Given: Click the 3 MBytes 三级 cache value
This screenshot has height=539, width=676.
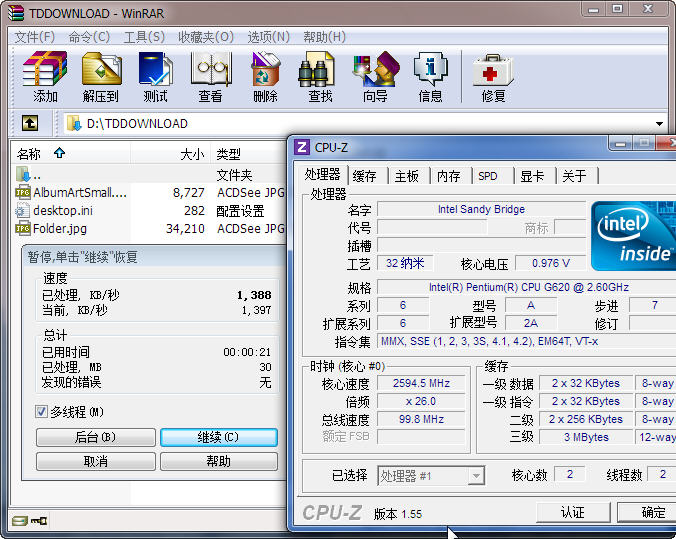Looking at the screenshot, I should pyautogui.click(x=586, y=437).
